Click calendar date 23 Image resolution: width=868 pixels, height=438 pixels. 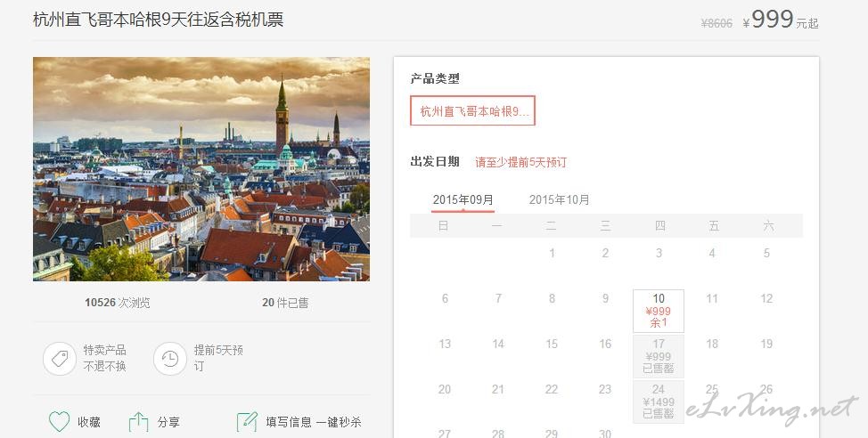point(605,389)
